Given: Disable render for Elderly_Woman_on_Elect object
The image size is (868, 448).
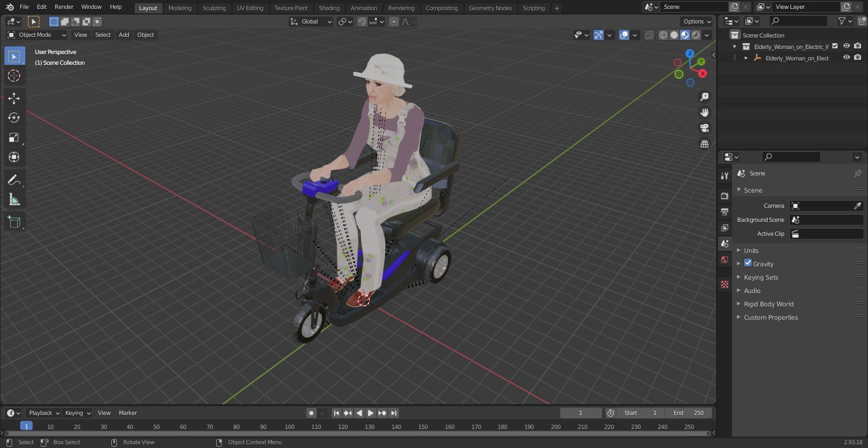Looking at the screenshot, I should click(x=858, y=57).
